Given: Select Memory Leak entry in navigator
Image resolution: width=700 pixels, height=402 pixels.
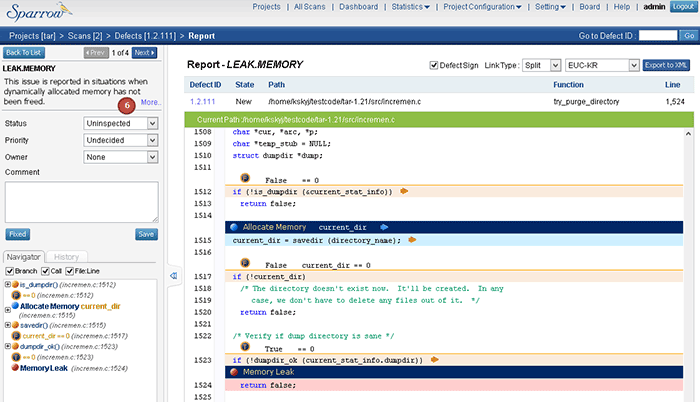Looking at the screenshot, I should (44, 368).
